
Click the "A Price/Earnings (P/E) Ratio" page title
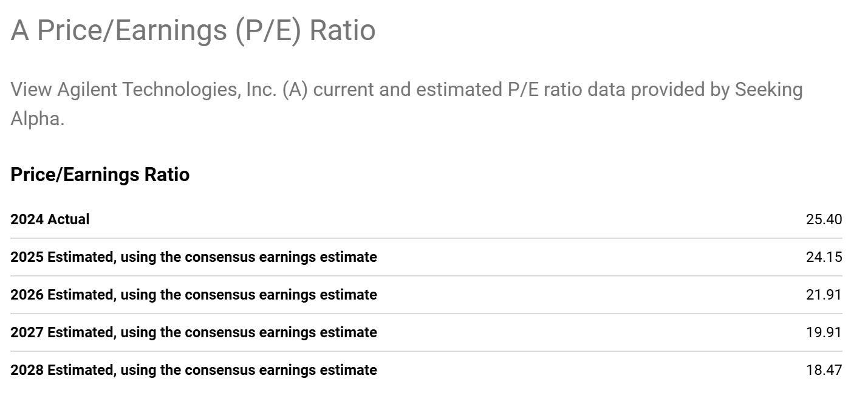coord(193,30)
